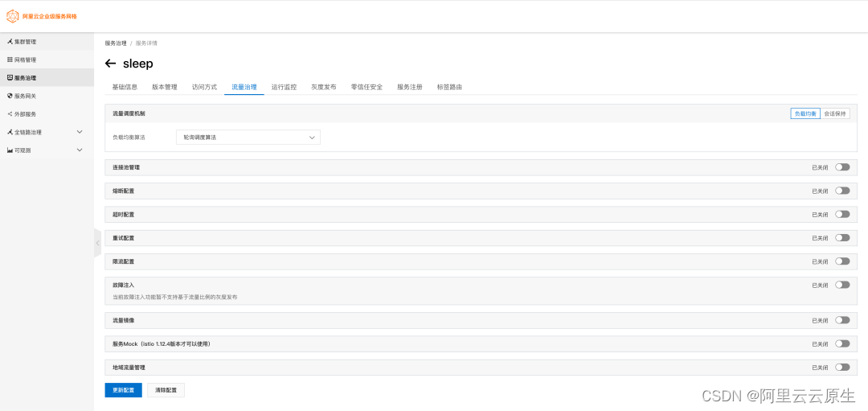The width and height of the screenshot is (868, 411).
Task: Enable the 服务Mock switch
Action: 842,343
